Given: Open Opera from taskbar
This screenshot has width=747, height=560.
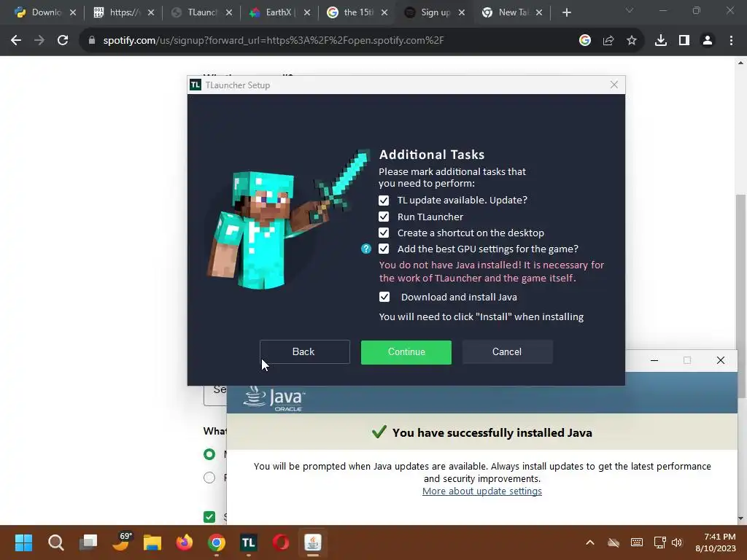Looking at the screenshot, I should point(281,542).
